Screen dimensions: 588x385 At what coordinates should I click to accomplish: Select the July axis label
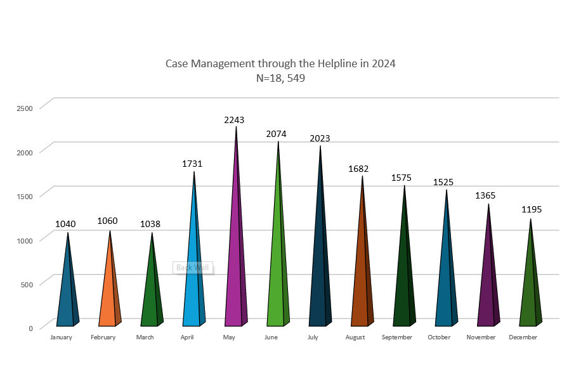[313, 337]
